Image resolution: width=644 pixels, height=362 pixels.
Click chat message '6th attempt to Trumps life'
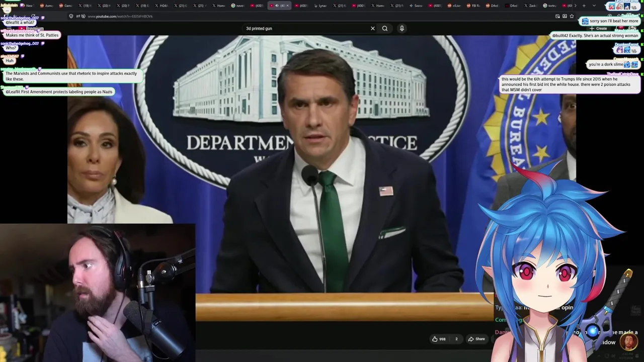pyautogui.click(x=569, y=84)
